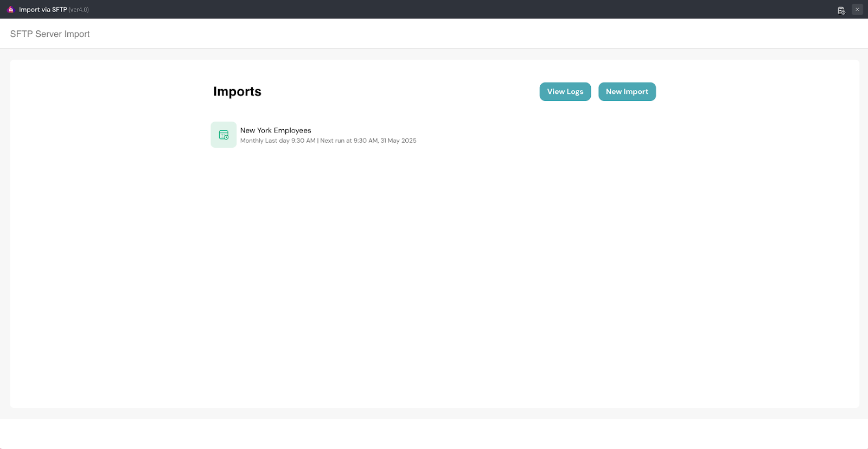Select the 31 May 2025 date text
This screenshot has width=868, height=449.
point(399,141)
